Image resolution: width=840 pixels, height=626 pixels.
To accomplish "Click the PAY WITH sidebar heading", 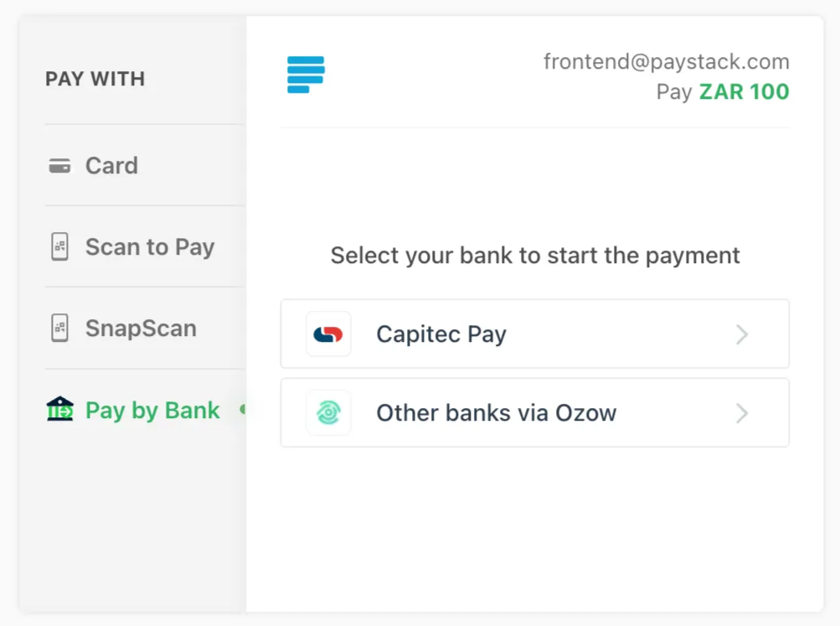I will [x=95, y=79].
